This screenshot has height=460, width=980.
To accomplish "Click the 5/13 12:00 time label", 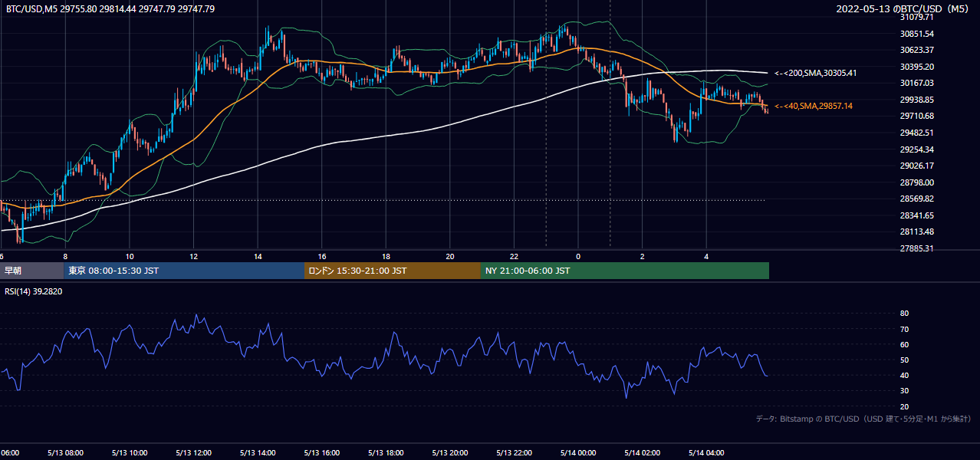I will [x=193, y=453].
